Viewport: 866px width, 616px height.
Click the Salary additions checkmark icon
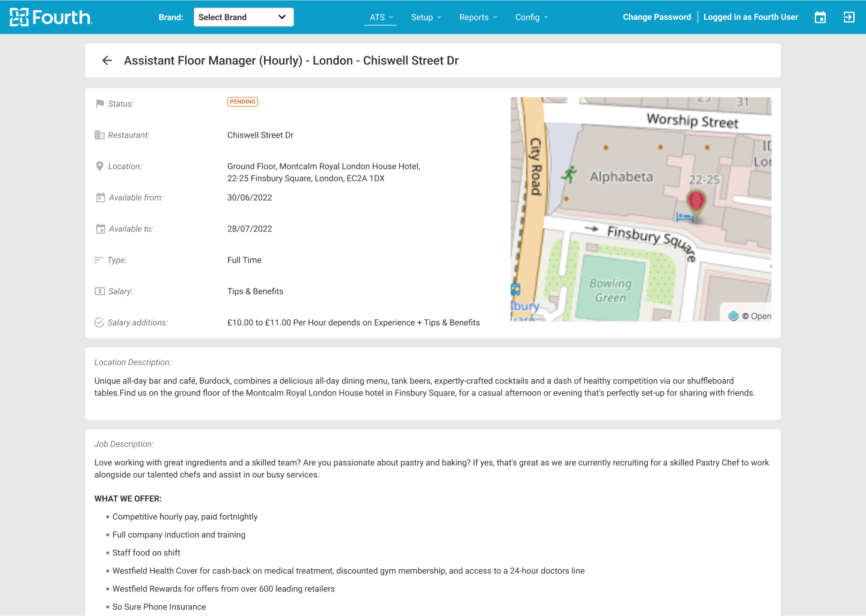coord(100,323)
